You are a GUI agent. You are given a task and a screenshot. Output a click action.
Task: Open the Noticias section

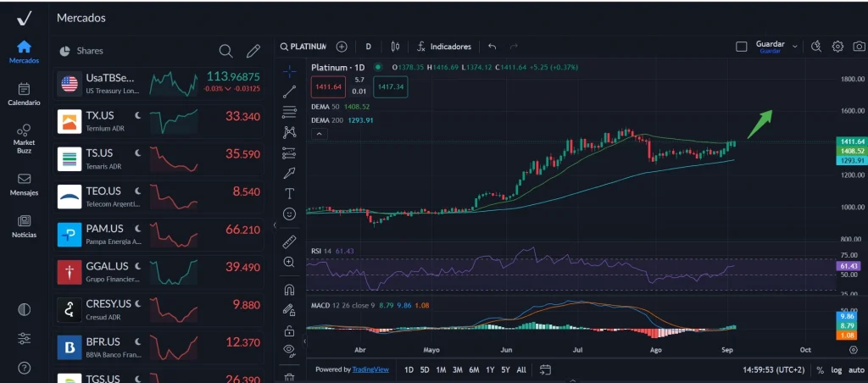coord(24,227)
